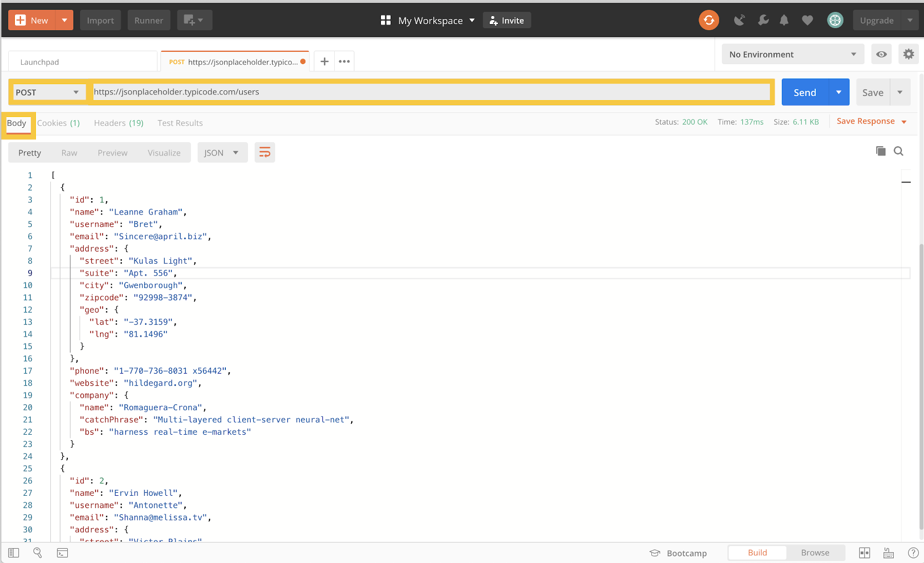Image resolution: width=924 pixels, height=563 pixels.
Task: Switch to the Launchpad tab
Action: click(x=83, y=62)
